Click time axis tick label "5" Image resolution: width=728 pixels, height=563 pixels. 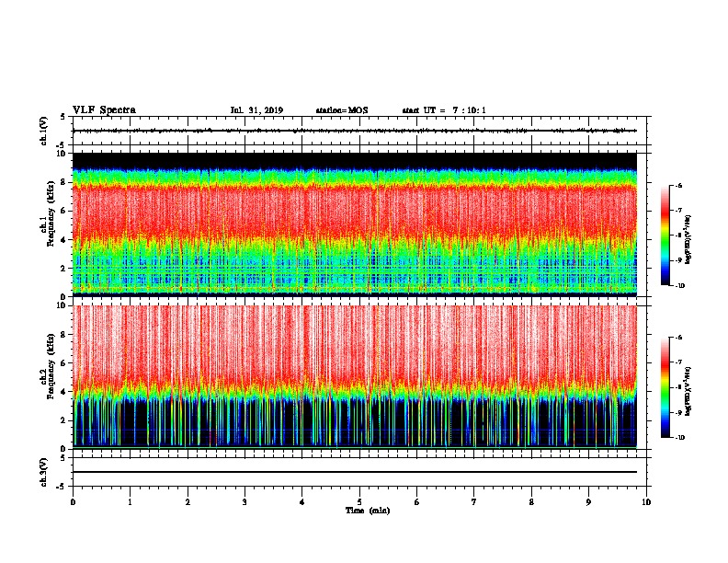pos(359,502)
